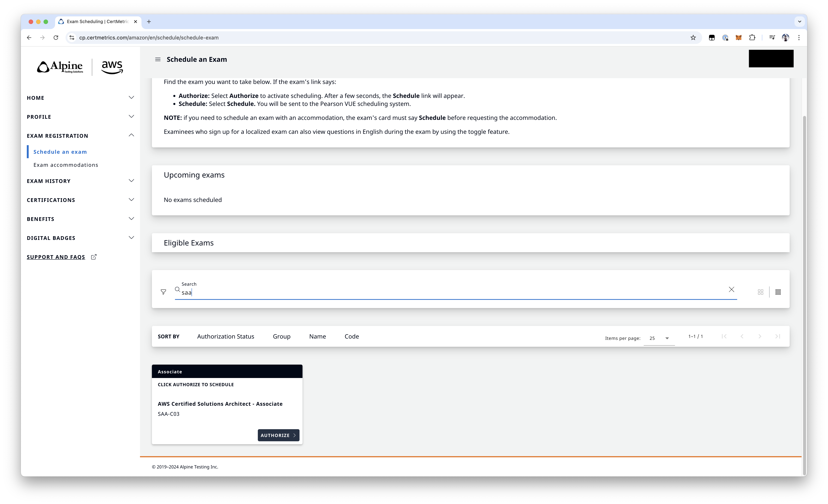Toggle the hamburger sidebar menu
828x504 pixels.
(158, 60)
